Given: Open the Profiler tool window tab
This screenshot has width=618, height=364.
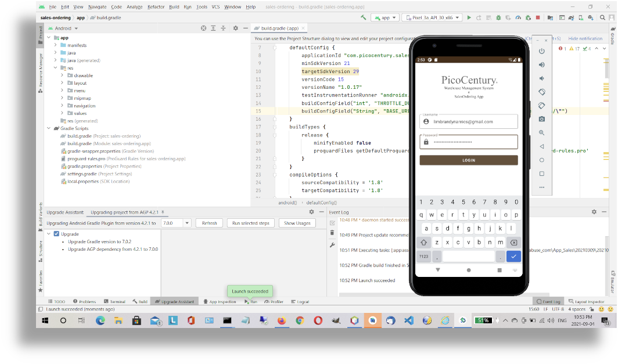Looking at the screenshot, I should [x=274, y=302].
